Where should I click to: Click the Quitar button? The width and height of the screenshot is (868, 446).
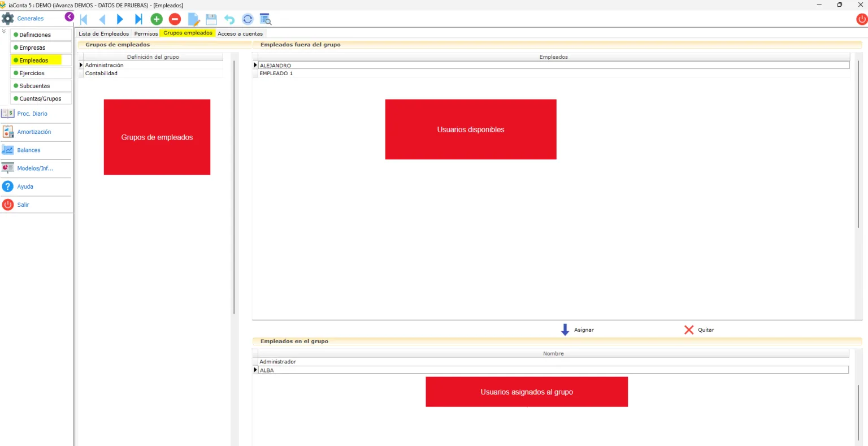click(x=699, y=330)
